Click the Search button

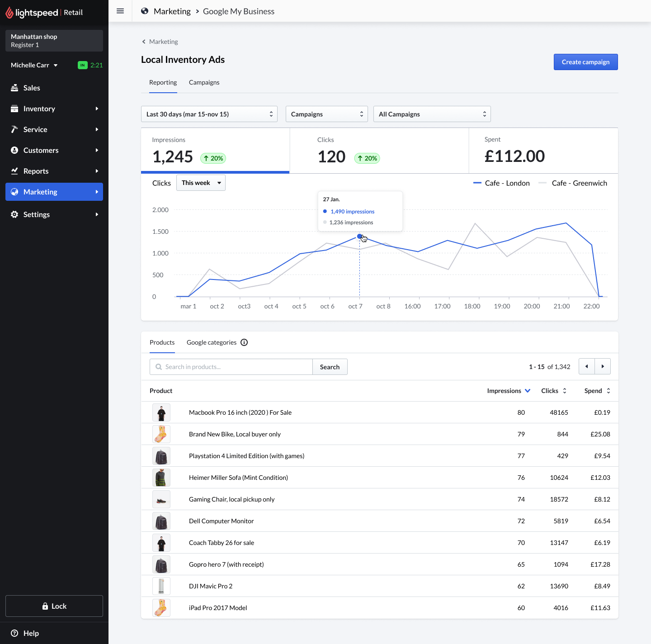330,367
